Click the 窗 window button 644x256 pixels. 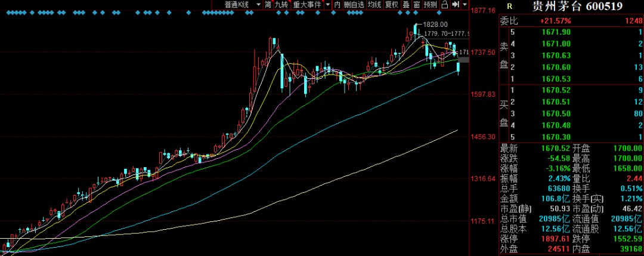tap(416, 5)
